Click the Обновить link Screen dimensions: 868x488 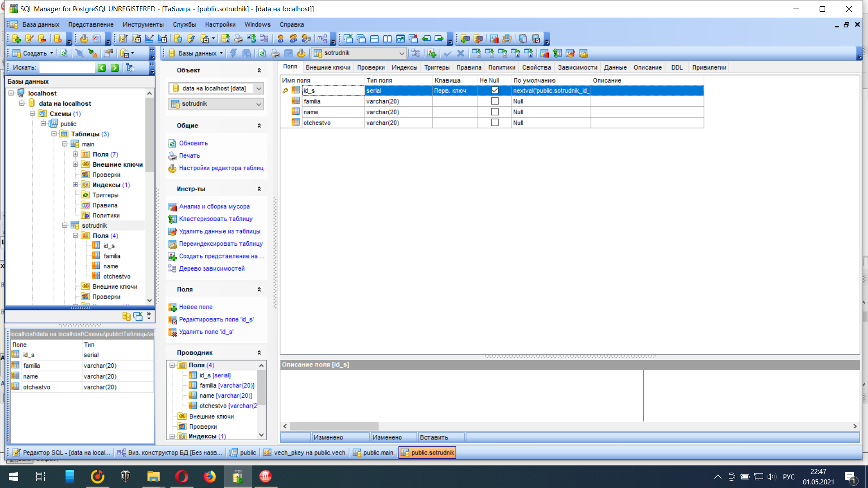pyautogui.click(x=193, y=143)
